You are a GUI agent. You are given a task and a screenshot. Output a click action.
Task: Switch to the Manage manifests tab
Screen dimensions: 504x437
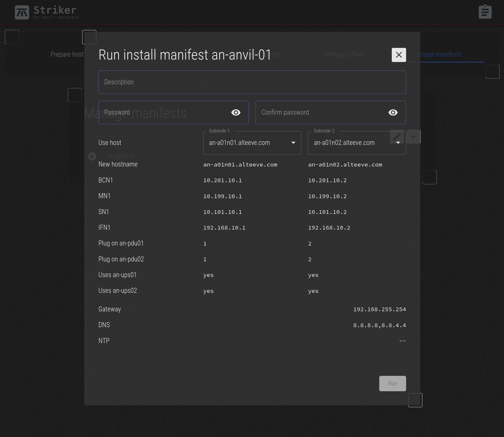click(x=437, y=55)
